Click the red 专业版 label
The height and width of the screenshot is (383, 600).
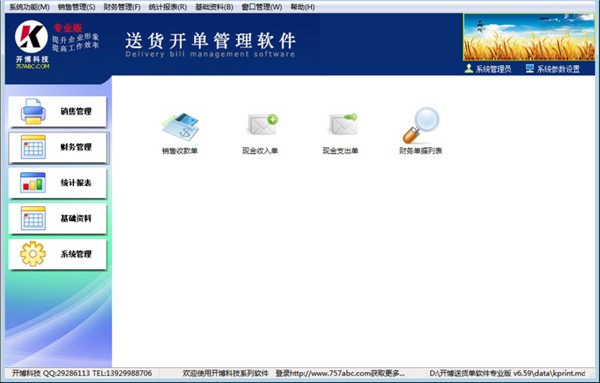68,28
